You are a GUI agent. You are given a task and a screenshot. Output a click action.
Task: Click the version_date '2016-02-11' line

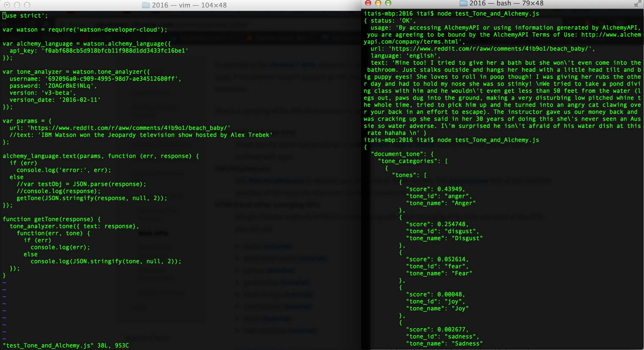click(x=55, y=100)
